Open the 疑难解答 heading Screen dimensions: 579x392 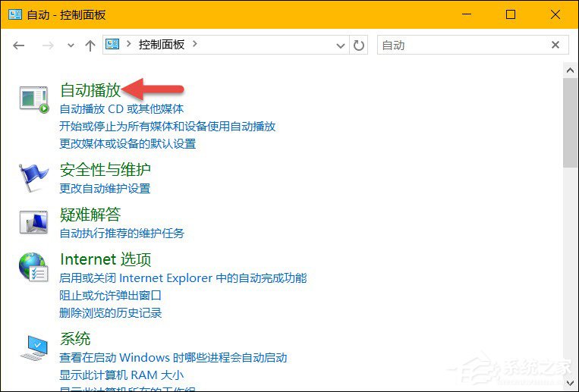point(90,214)
